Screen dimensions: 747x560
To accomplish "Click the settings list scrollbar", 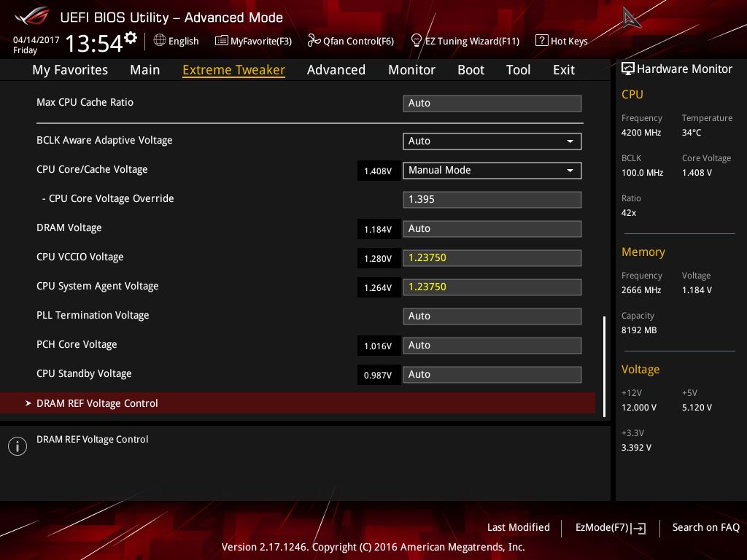I will [x=604, y=366].
